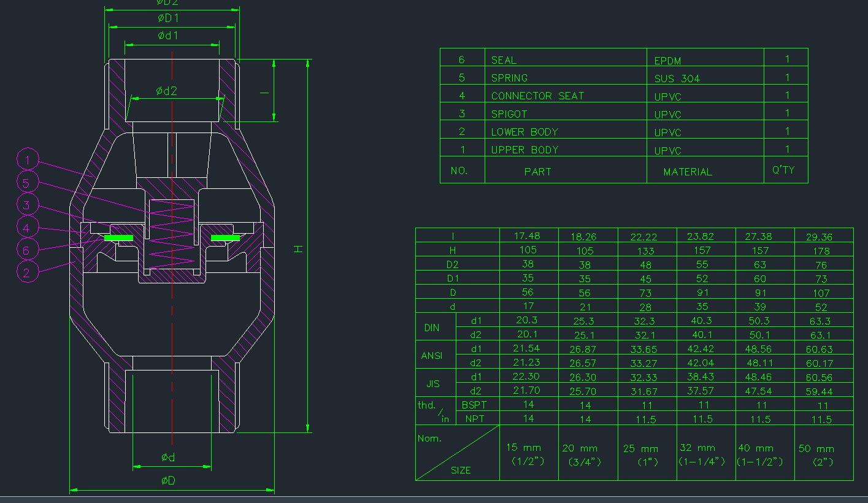Viewport: 868px width, 503px height.
Task: Click part balloon 3 on the drawing
Action: point(28,204)
